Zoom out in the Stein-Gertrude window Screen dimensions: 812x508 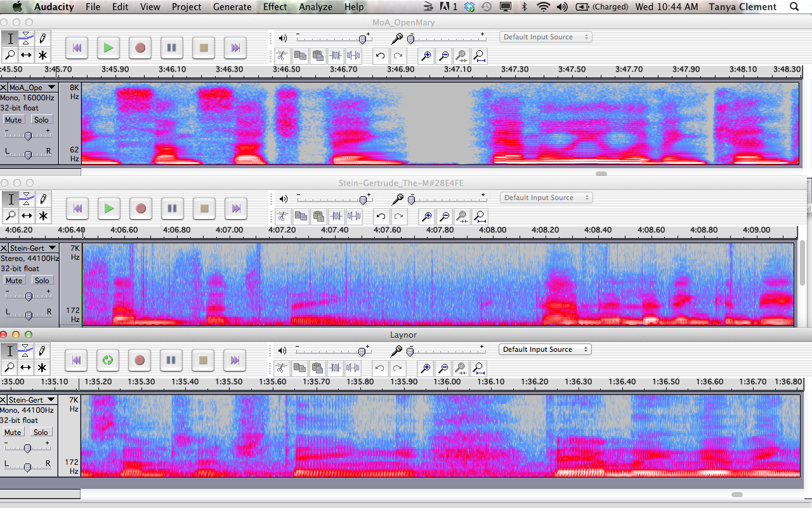(445, 217)
